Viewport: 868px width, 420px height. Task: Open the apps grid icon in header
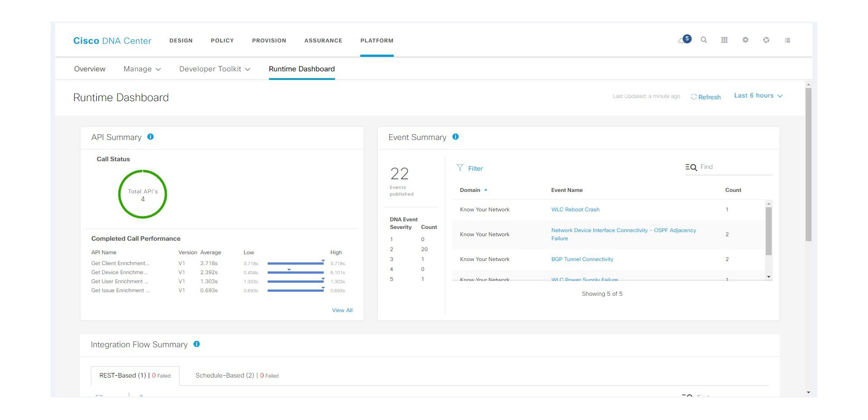pos(725,40)
